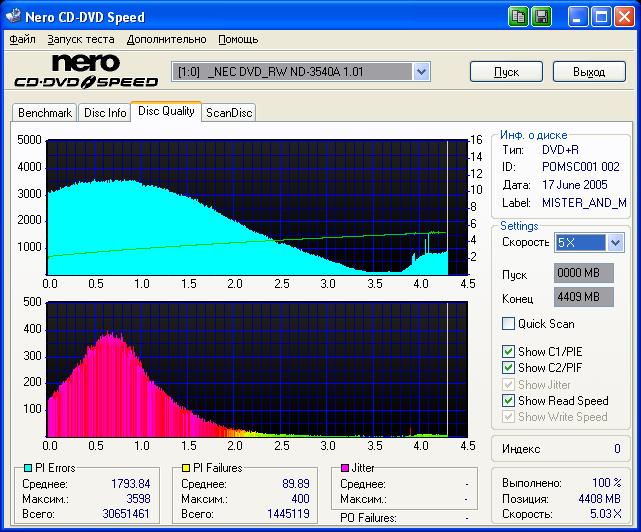Disable Show Read Speed checkbox

(x=509, y=401)
